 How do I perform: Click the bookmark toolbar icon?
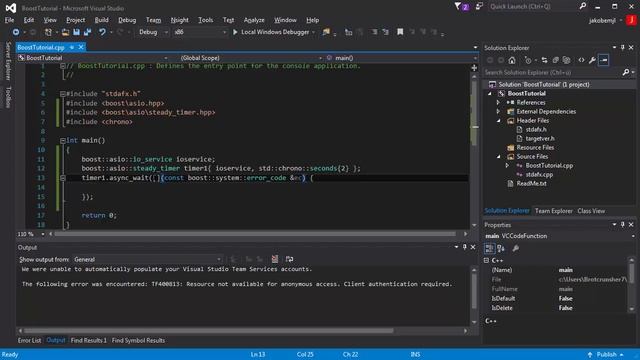[400, 32]
